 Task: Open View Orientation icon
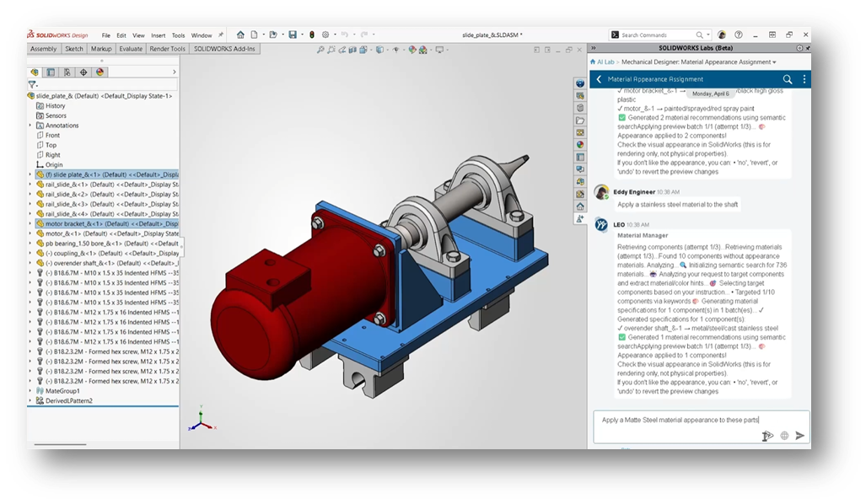tap(363, 50)
